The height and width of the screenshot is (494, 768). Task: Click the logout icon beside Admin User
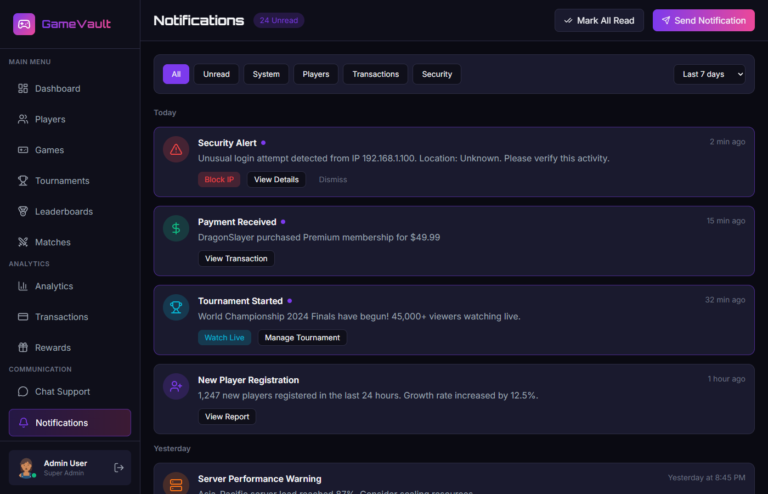click(119, 468)
